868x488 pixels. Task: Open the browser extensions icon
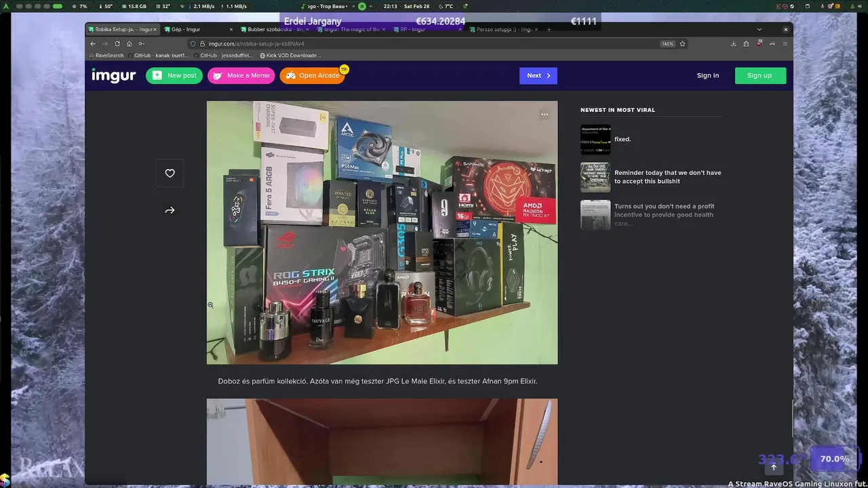(x=746, y=43)
